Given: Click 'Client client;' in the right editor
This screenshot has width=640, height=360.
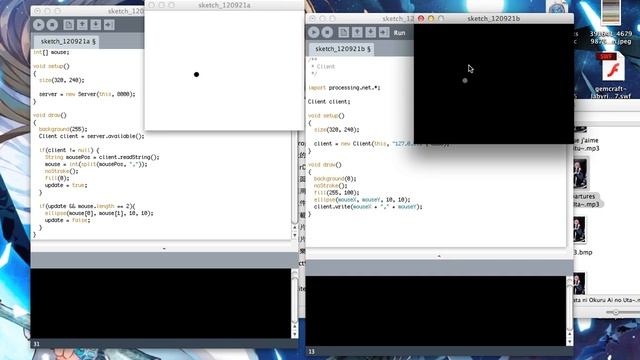Looking at the screenshot, I should 329,101.
